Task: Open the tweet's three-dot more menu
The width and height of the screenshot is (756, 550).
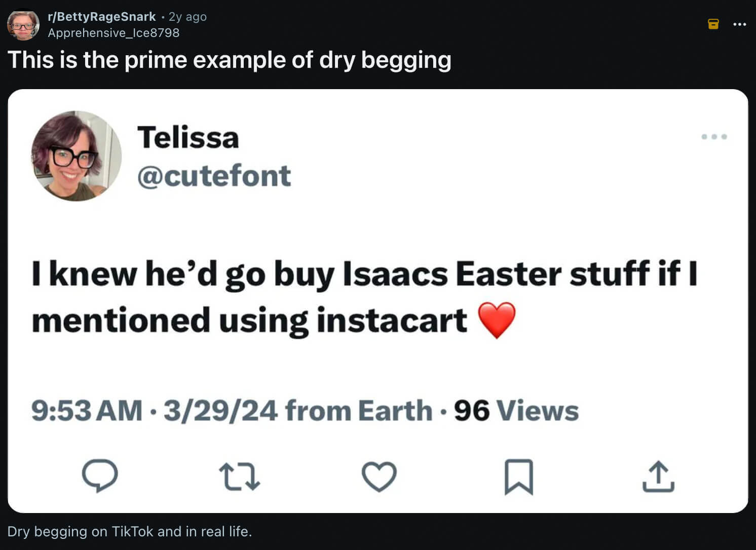Action: 714,137
